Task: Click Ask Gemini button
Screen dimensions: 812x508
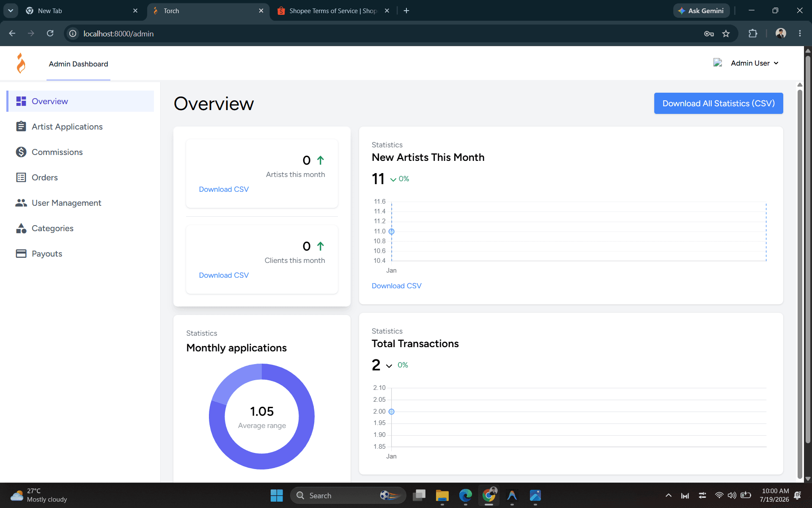Action: [x=701, y=11]
